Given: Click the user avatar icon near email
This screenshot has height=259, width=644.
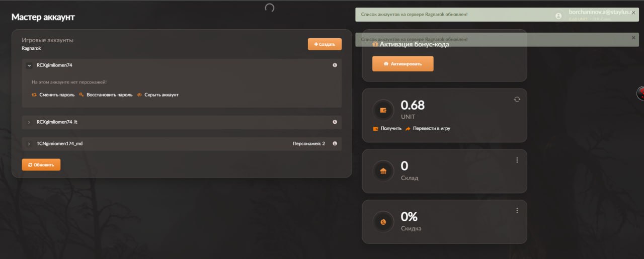Looking at the screenshot, I should 558,16.
